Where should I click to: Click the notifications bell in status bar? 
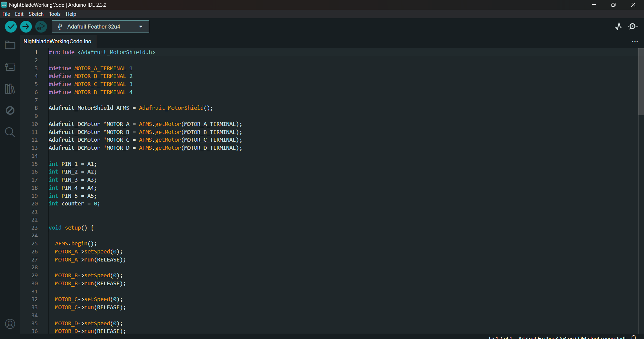[634, 337]
